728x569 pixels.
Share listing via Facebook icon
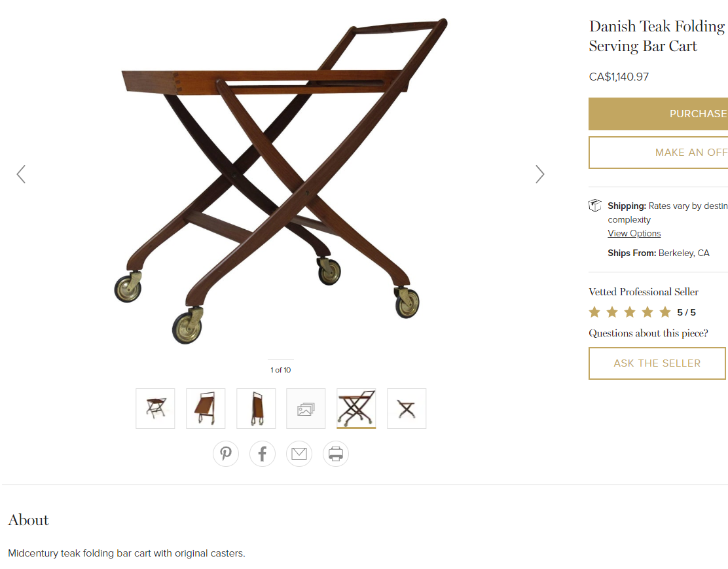point(263,453)
